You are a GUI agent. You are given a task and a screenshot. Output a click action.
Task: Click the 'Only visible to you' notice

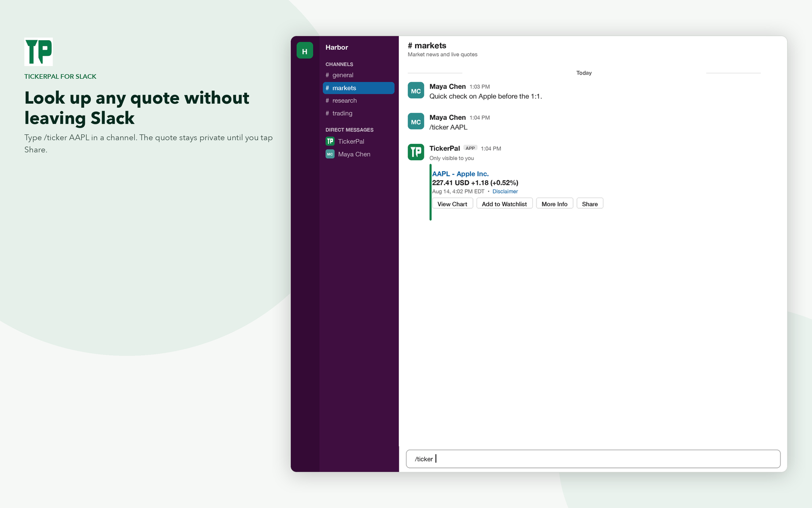point(452,158)
